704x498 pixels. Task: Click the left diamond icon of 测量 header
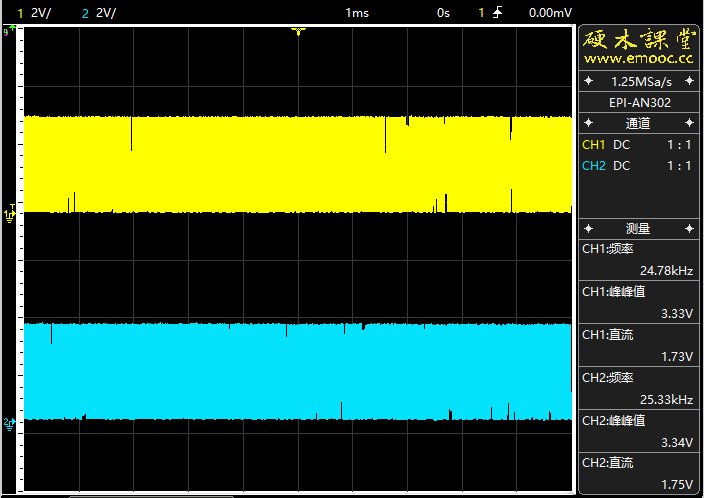tap(589, 228)
